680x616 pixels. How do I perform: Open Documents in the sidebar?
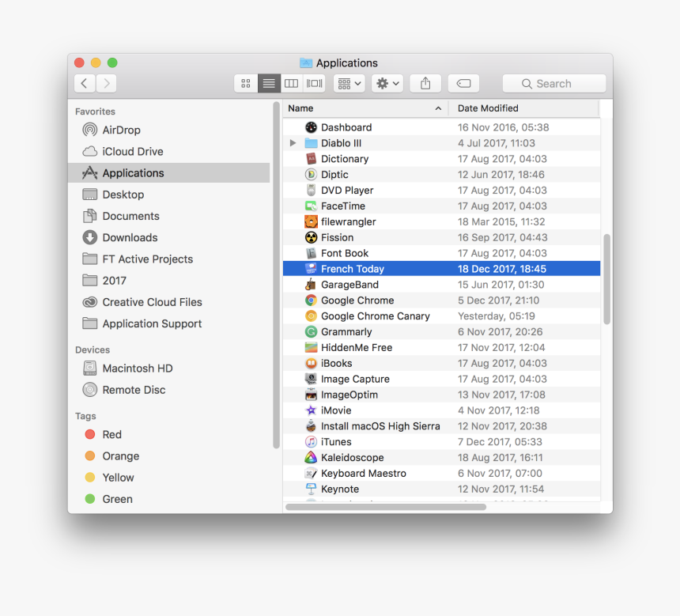168,216
